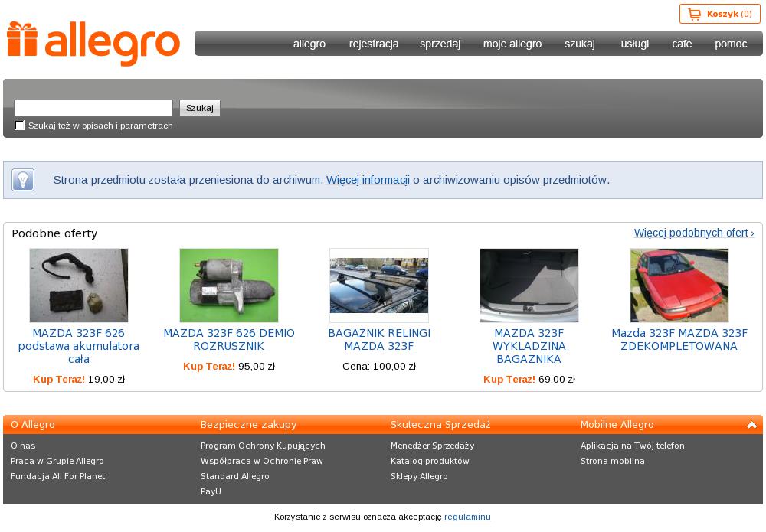The height and width of the screenshot is (532, 766).
Task: Open MAZDA 323F 626 DEMIO ROZRUSZNIK link
Action: coord(228,340)
